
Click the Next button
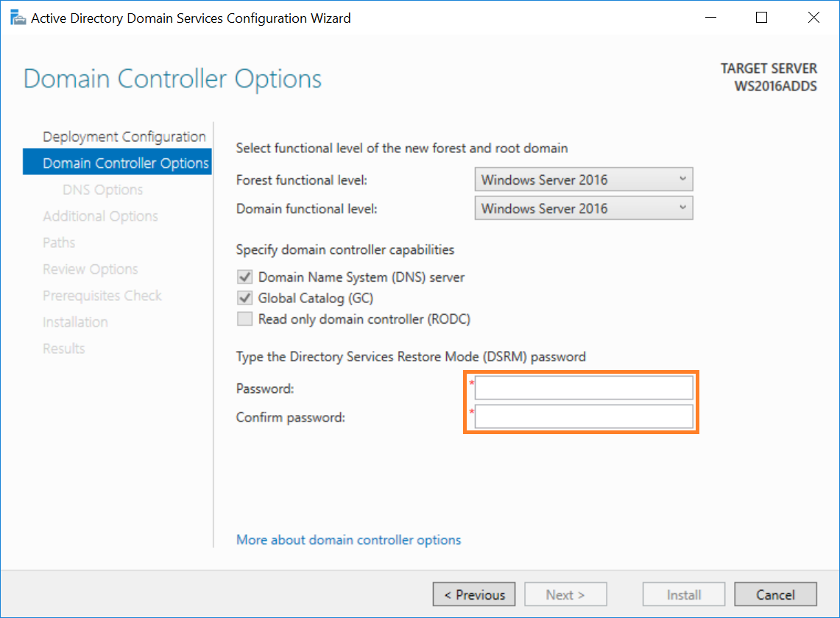(565, 594)
